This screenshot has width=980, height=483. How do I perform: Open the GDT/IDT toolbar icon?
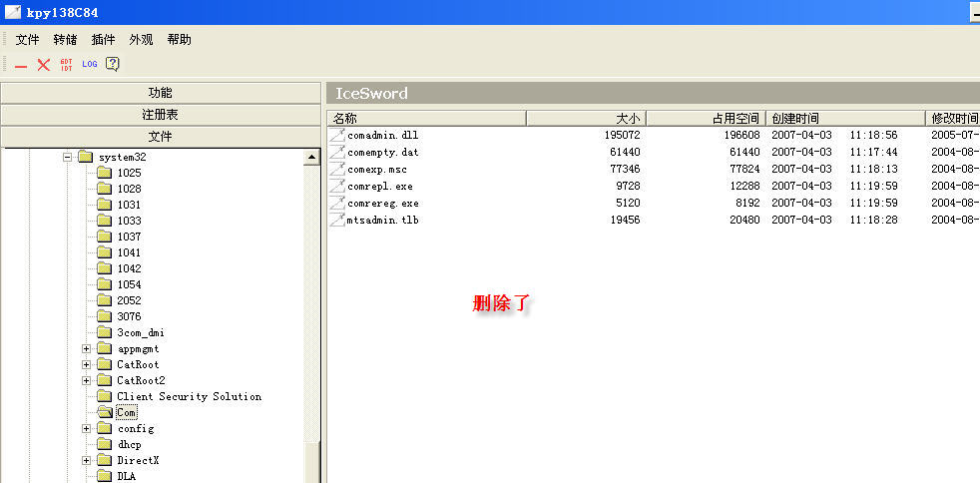click(66, 64)
